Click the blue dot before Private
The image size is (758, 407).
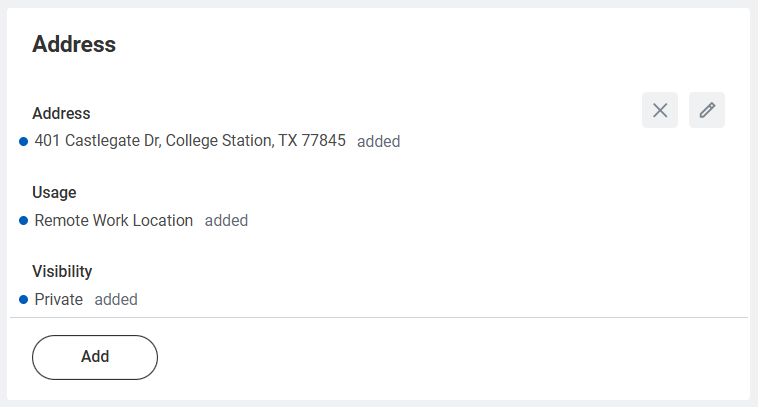click(23, 299)
